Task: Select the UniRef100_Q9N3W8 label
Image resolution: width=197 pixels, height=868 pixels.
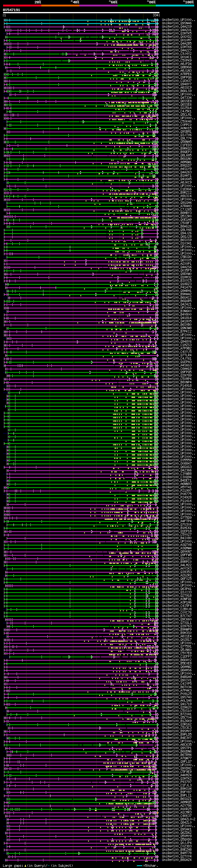Action: click(177, 328)
